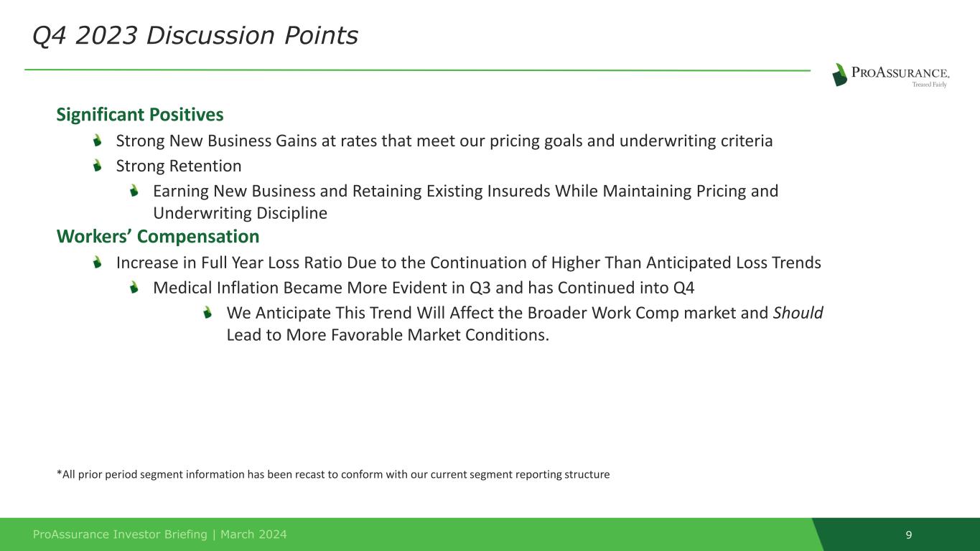This screenshot has width=980, height=551.
Task: Select the Workers' Compensation heading
Action: click(158, 237)
